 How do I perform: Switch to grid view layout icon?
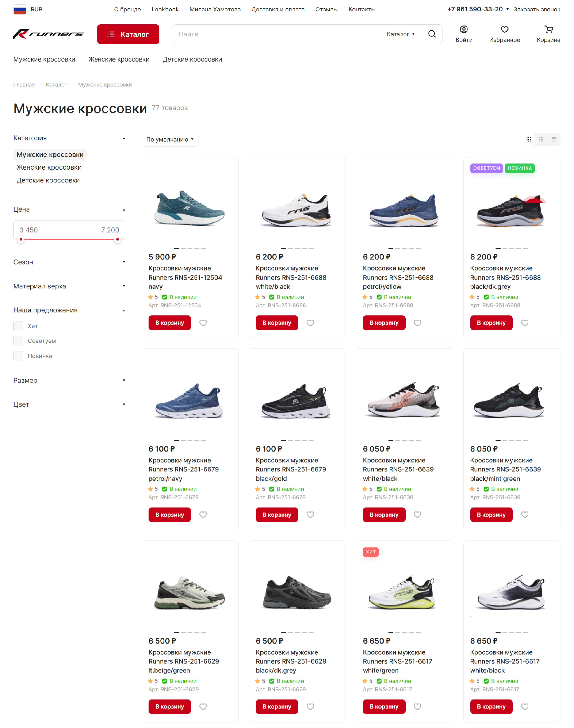point(528,140)
